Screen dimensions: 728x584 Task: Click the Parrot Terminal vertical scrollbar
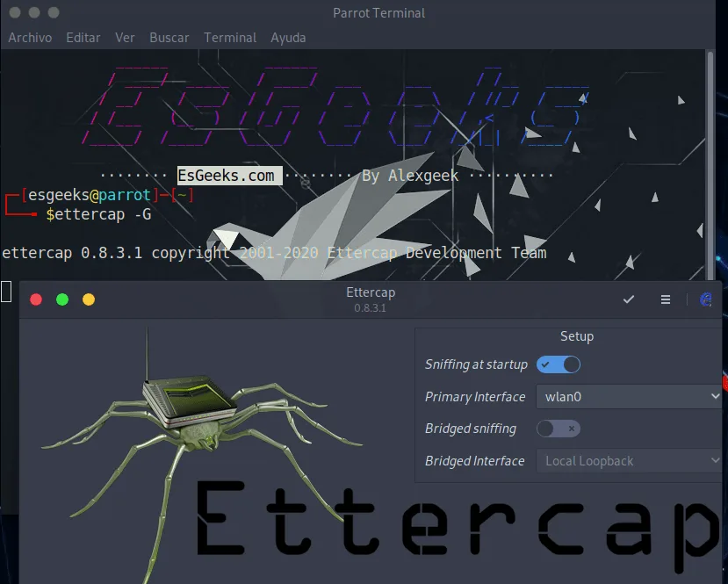[710, 165]
